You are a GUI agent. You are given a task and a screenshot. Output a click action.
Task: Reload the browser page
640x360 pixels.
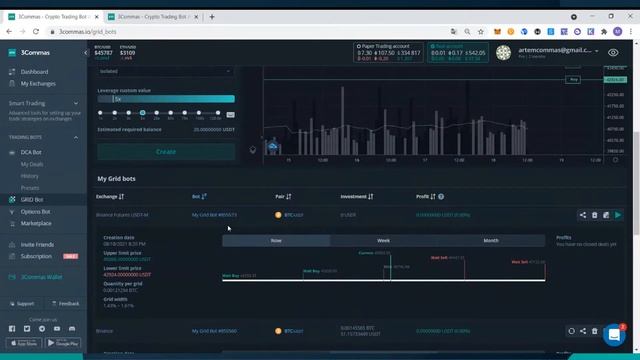(36, 32)
